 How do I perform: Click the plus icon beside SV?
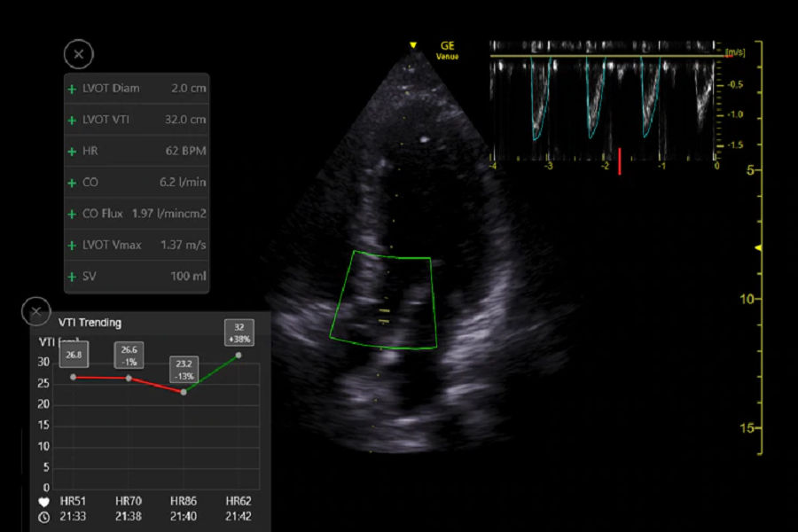click(72, 277)
